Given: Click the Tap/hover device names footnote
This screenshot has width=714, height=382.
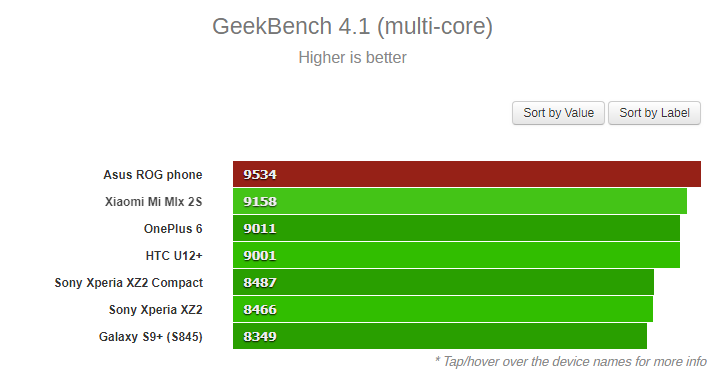Looking at the screenshot, I should pos(571,362).
